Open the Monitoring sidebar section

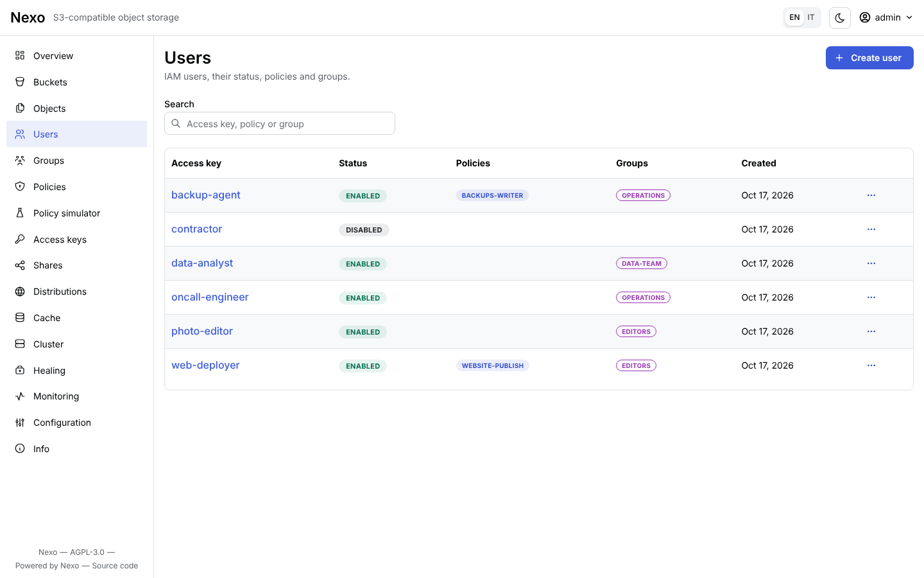[76, 396]
